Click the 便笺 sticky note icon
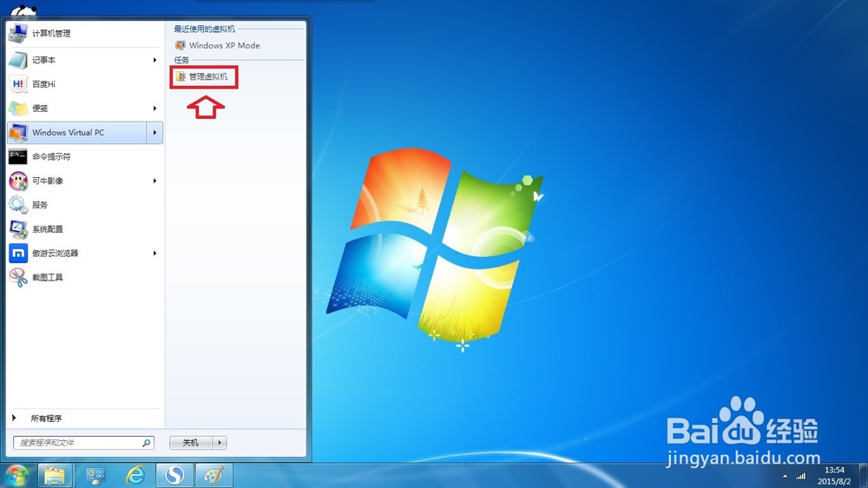The image size is (868, 488). pos(17,109)
